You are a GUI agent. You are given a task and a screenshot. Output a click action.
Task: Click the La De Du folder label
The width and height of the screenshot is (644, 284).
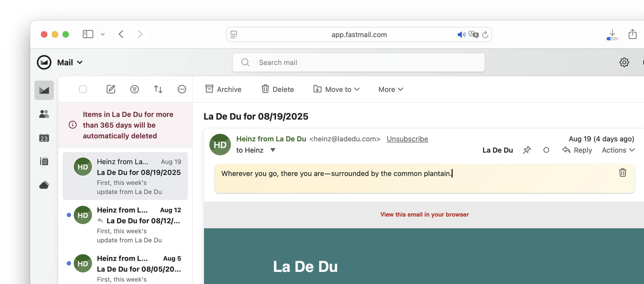pyautogui.click(x=498, y=150)
